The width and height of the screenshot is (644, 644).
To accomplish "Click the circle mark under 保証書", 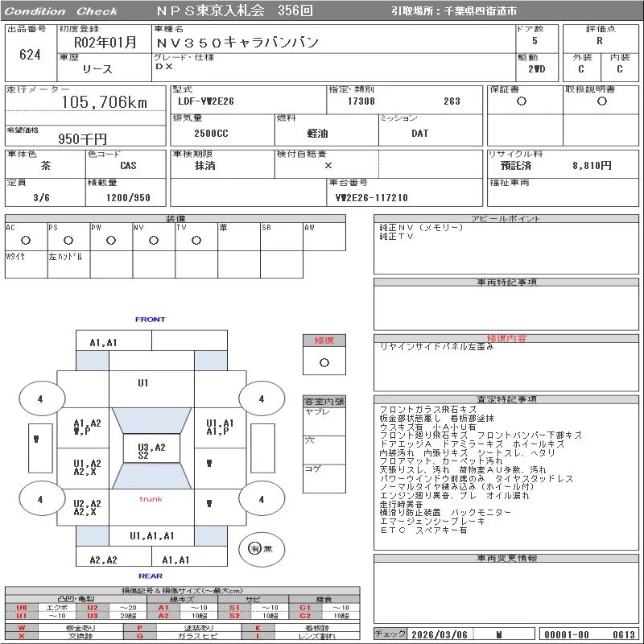I will pyautogui.click(x=522, y=101).
